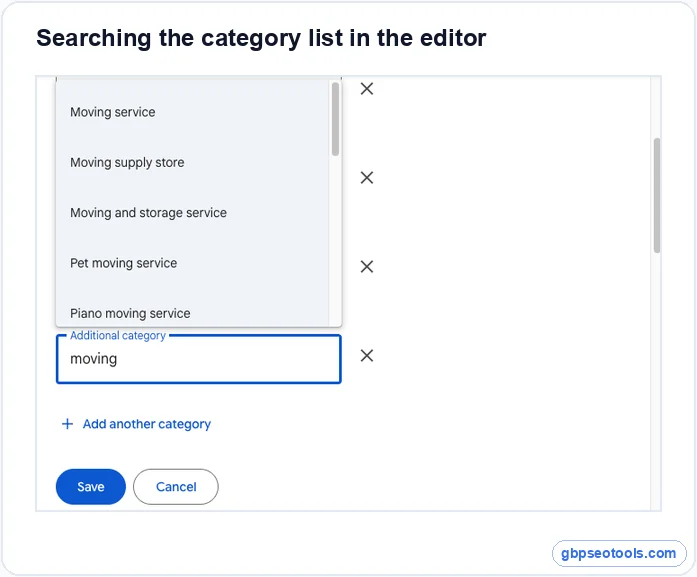Image resolution: width=697 pixels, height=577 pixels.
Task: Pick 'Moving and storage service' option
Action: coord(192,212)
